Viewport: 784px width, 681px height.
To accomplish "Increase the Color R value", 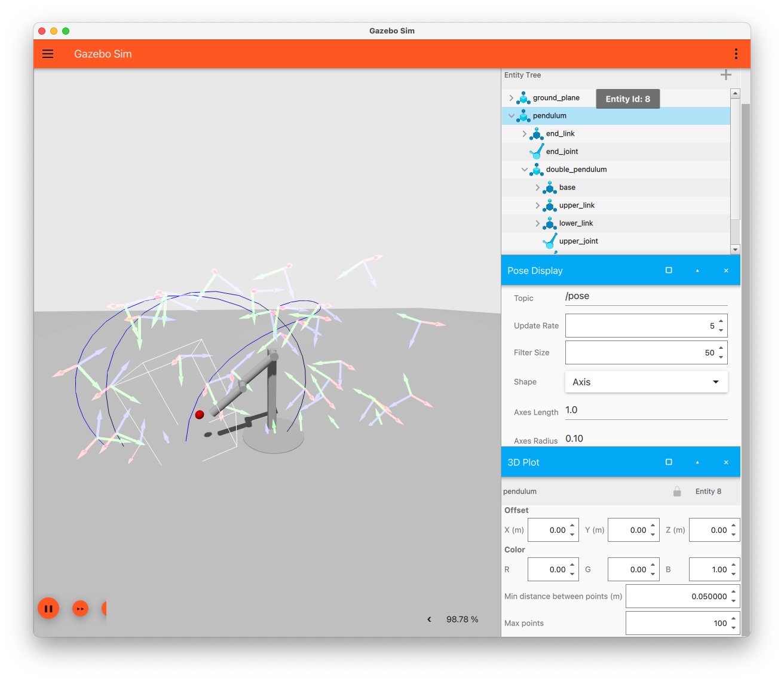I will pyautogui.click(x=572, y=565).
